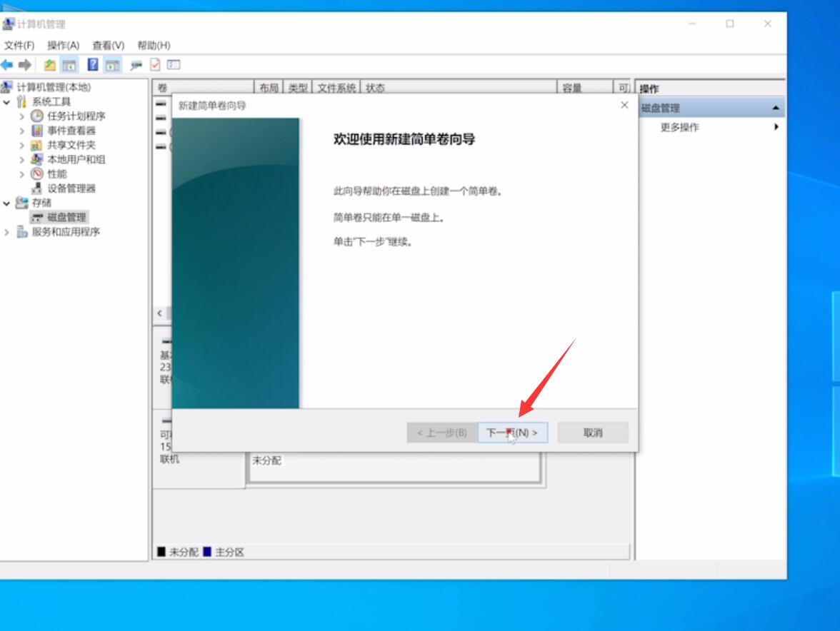Click the 设备管理器 icon
The image size is (840, 631).
click(37, 188)
